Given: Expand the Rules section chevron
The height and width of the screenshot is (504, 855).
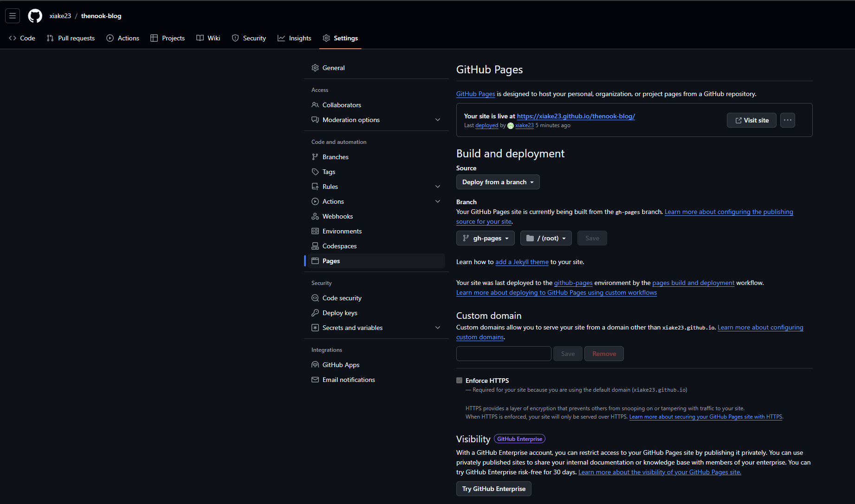Looking at the screenshot, I should click(438, 187).
